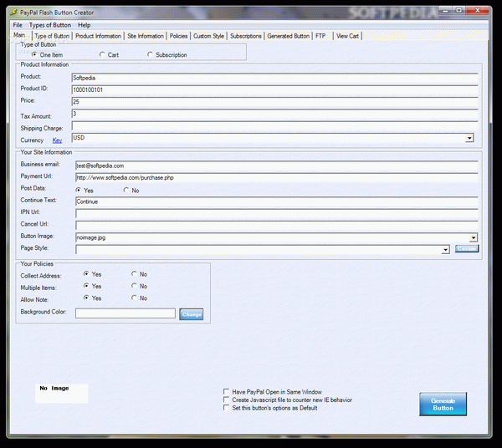
Task: Go to the Site Information tab
Action: 146,36
